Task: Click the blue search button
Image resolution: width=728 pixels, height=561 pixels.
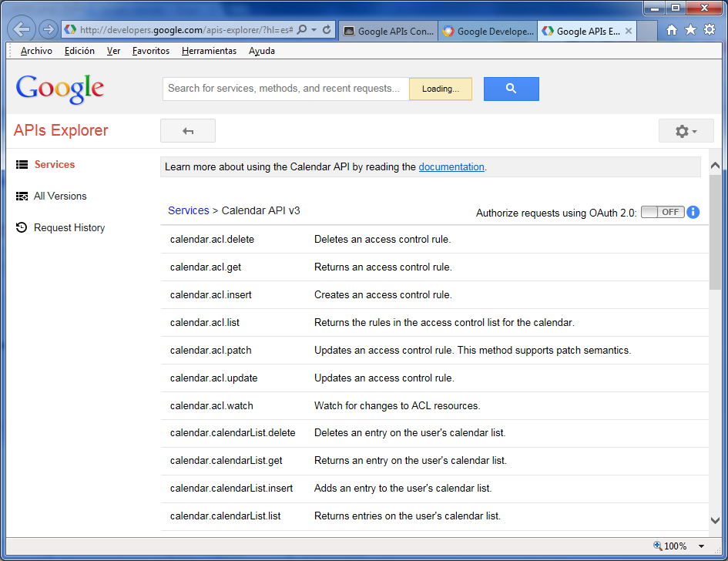Action: point(512,89)
